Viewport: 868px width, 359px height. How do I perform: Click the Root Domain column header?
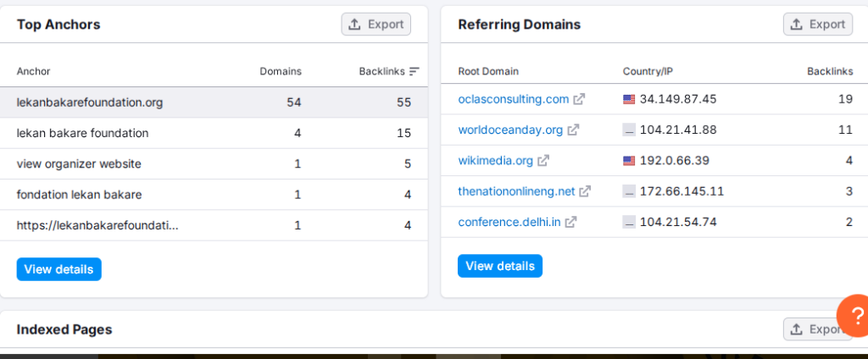(488, 71)
